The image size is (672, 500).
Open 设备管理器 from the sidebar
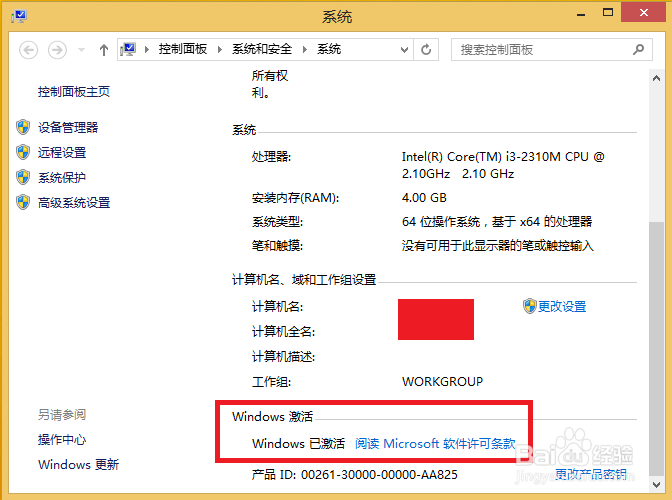click(68, 127)
